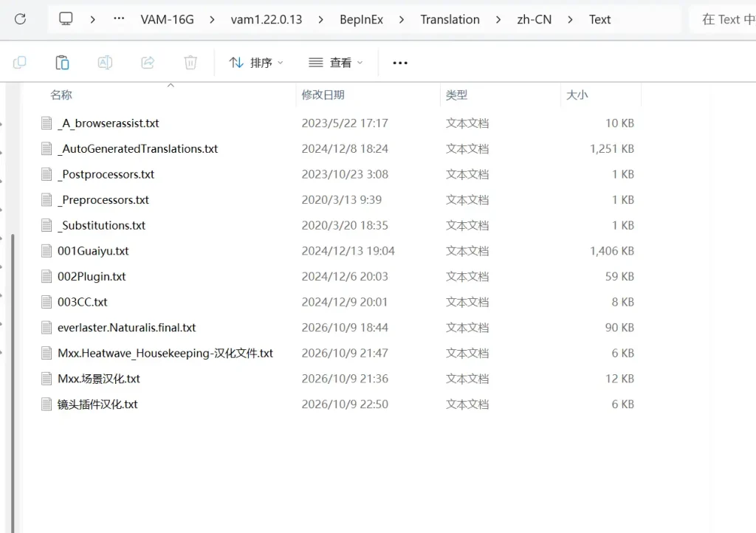This screenshot has width=756, height=533.
Task: Select file _Preprocessors.txt
Action: point(103,200)
